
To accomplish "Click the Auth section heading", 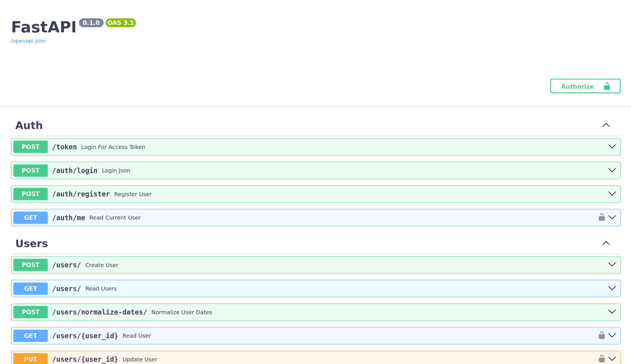I will point(29,125).
